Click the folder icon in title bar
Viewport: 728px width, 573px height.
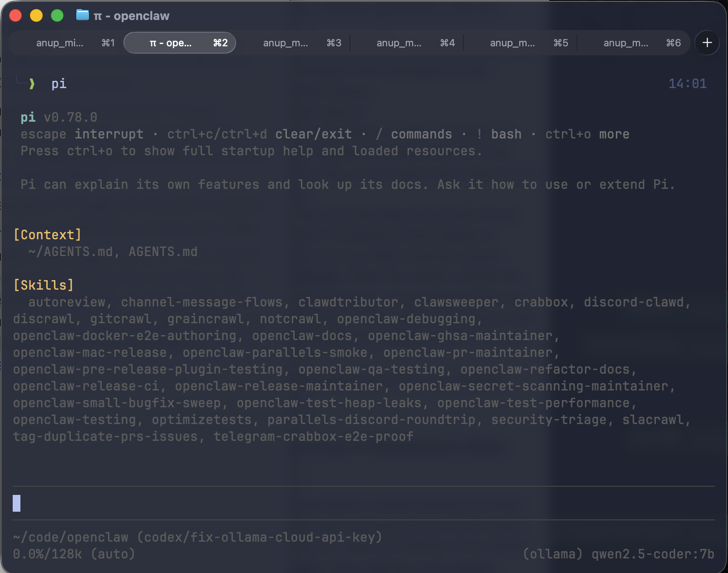82,15
